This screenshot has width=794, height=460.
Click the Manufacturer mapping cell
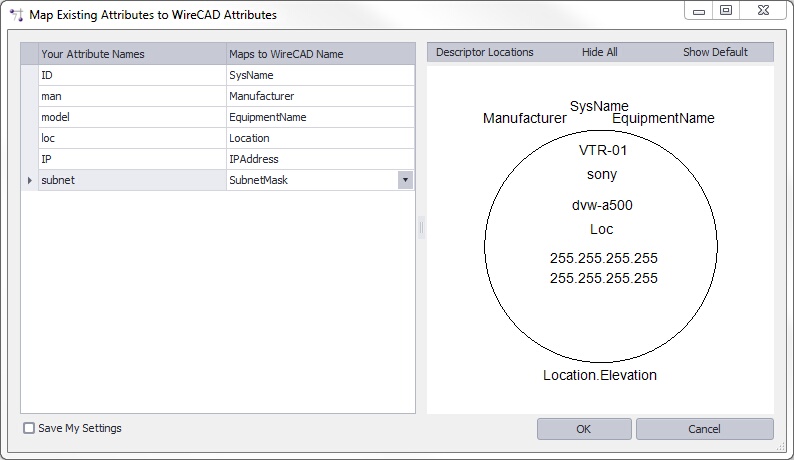320,96
